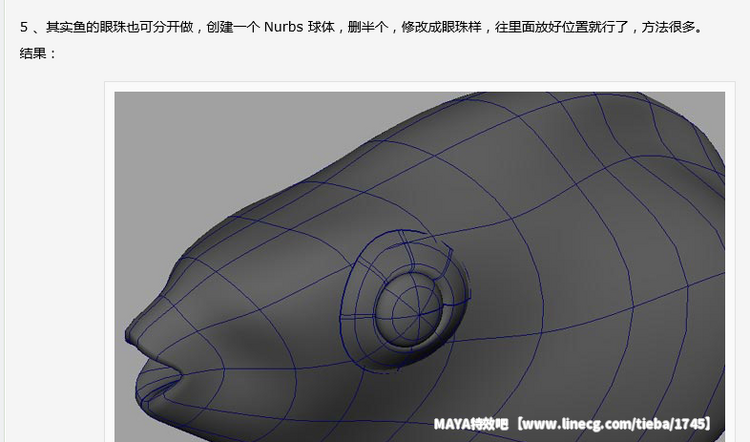Open the fish head model image

[419, 266]
